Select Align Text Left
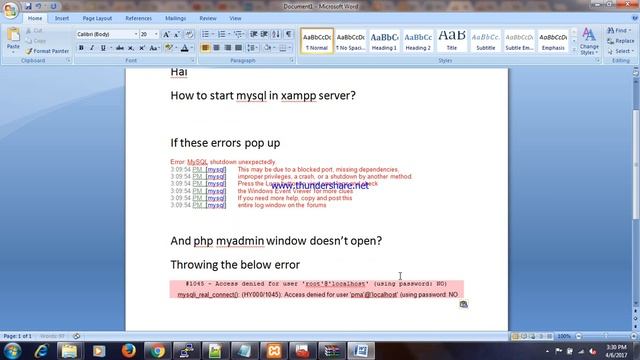Viewport: 640px width, 360px height. [x=205, y=48]
